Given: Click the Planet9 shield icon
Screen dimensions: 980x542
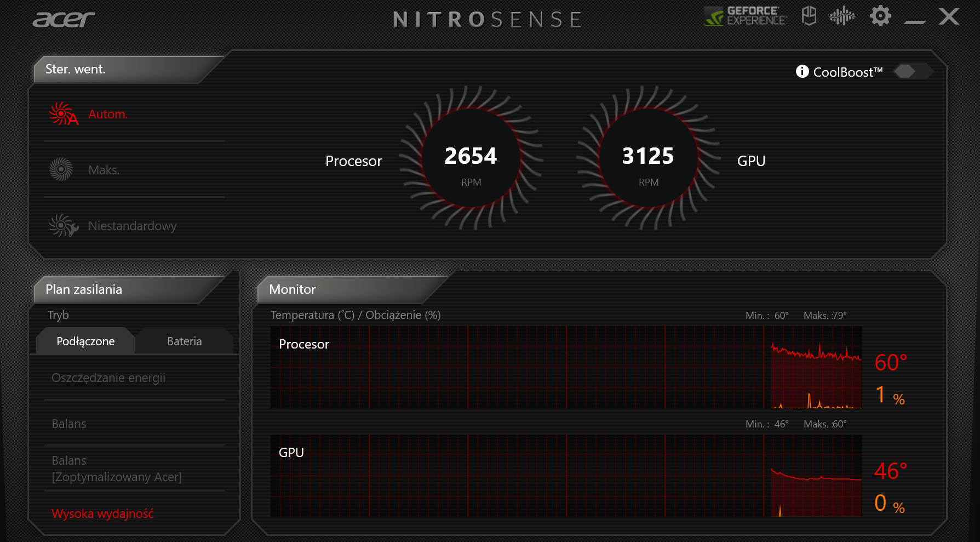Looking at the screenshot, I should click(809, 16).
